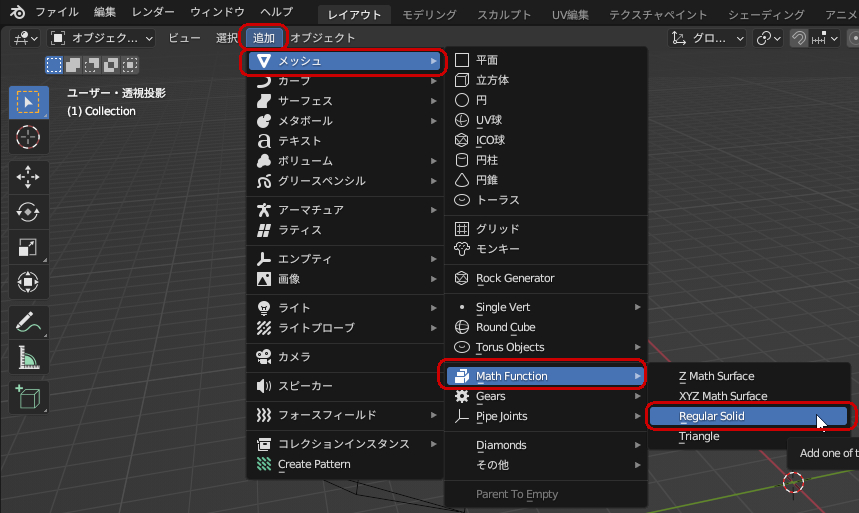
Task: Switch to the モデリング workspace tab
Action: 430,15
